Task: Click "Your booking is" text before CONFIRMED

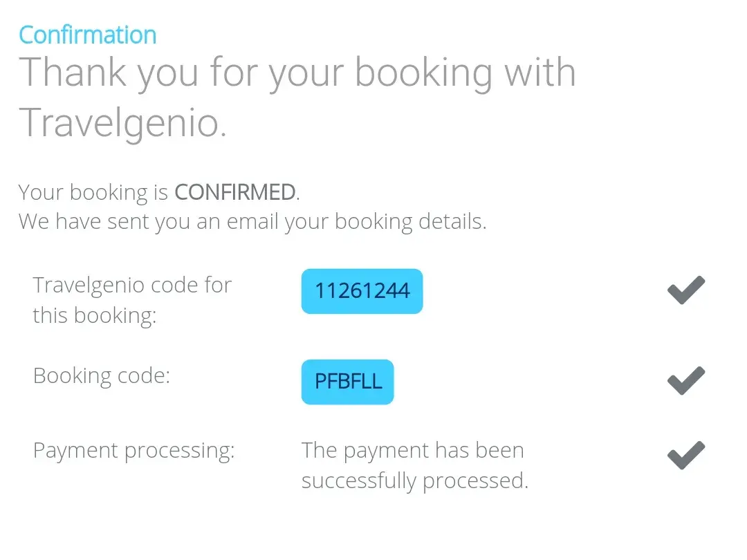Action: click(x=93, y=192)
